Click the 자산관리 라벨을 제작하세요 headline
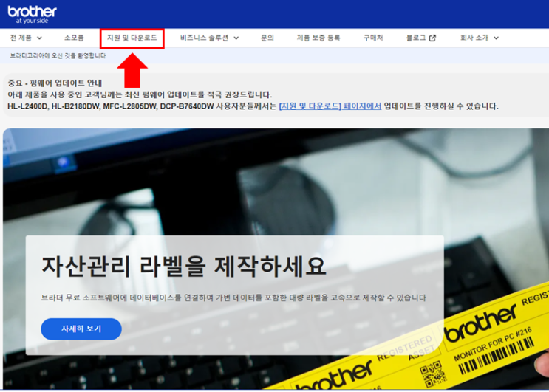Viewport: 549px width, 392px height. (x=184, y=267)
